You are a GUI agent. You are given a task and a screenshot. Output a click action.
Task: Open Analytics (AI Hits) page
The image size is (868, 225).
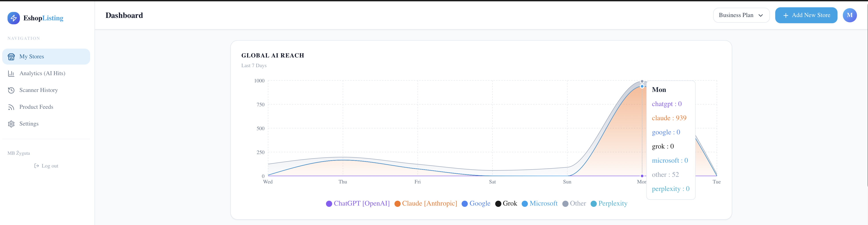pyautogui.click(x=42, y=74)
